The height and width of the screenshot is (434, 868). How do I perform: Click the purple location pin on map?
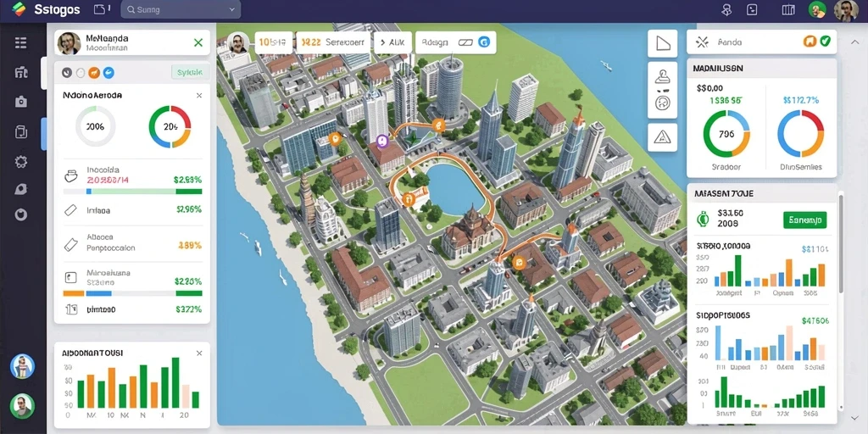coord(381,142)
